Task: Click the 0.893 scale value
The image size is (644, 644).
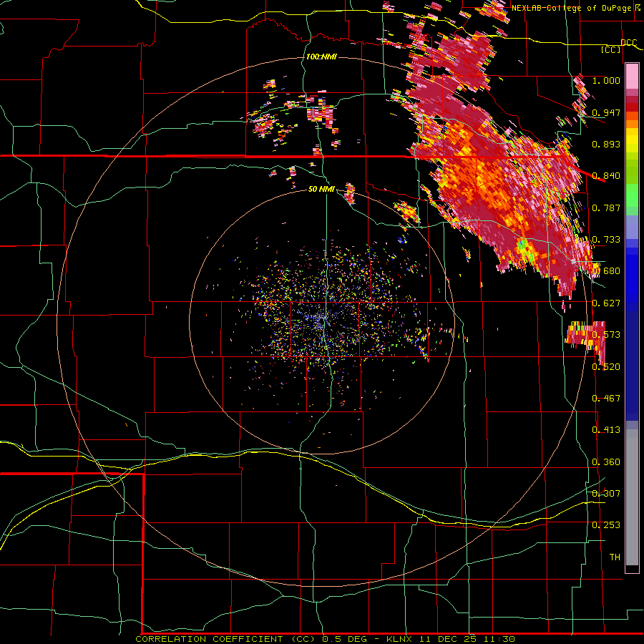Action: pyautogui.click(x=606, y=144)
